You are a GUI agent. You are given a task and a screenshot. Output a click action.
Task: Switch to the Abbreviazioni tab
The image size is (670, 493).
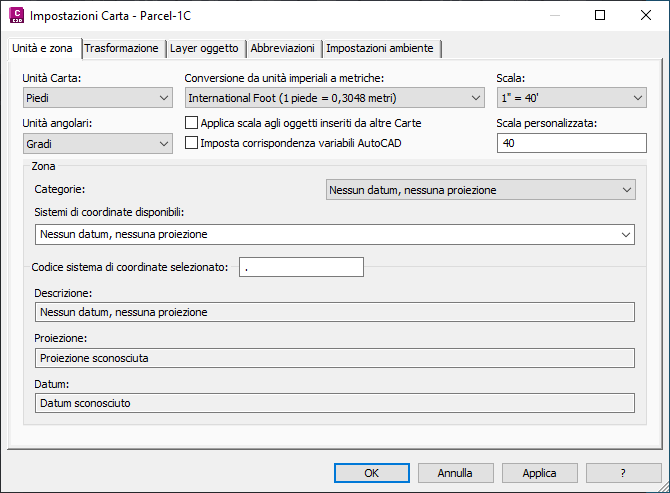(282, 48)
